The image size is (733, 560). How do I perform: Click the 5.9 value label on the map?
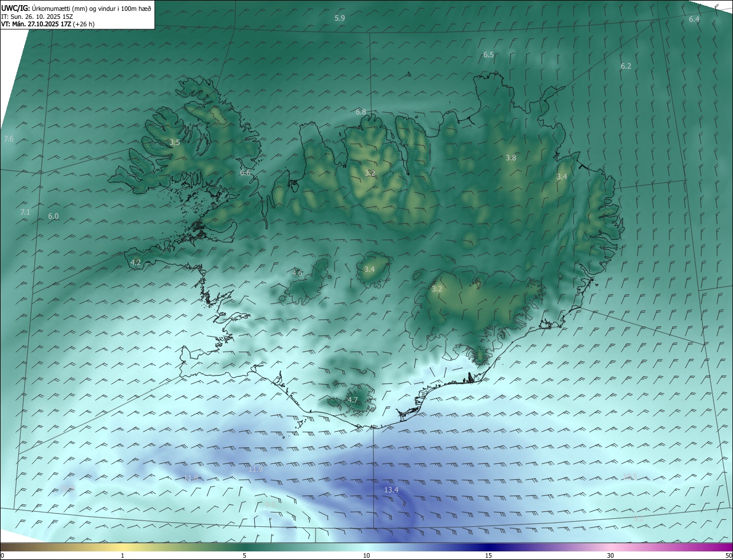point(340,18)
